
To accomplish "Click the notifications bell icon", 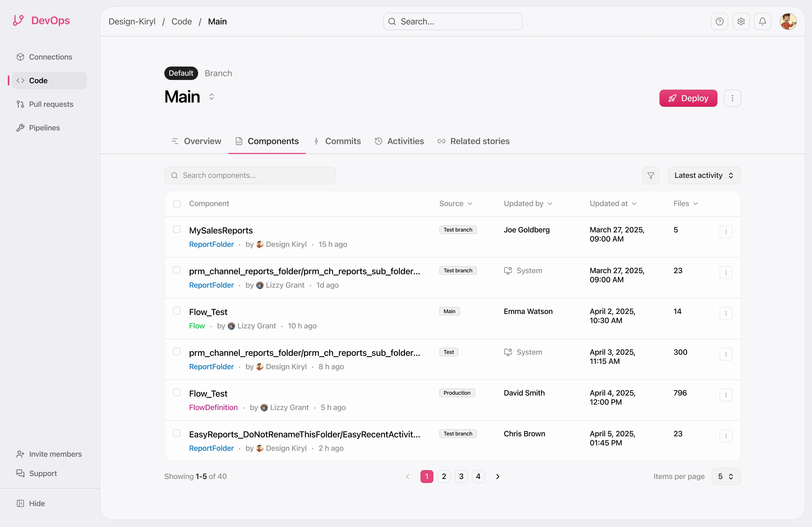I will tap(762, 21).
